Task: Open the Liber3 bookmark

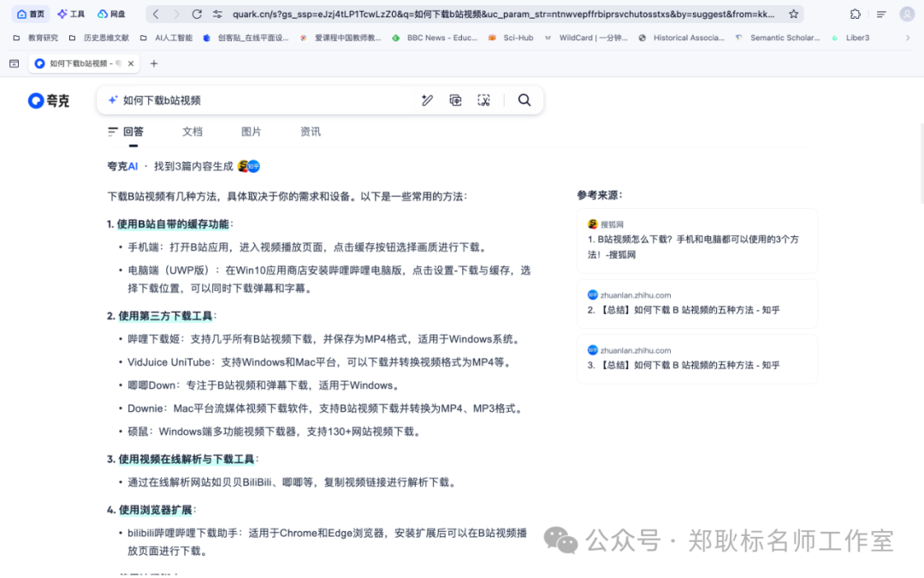Action: [x=850, y=38]
